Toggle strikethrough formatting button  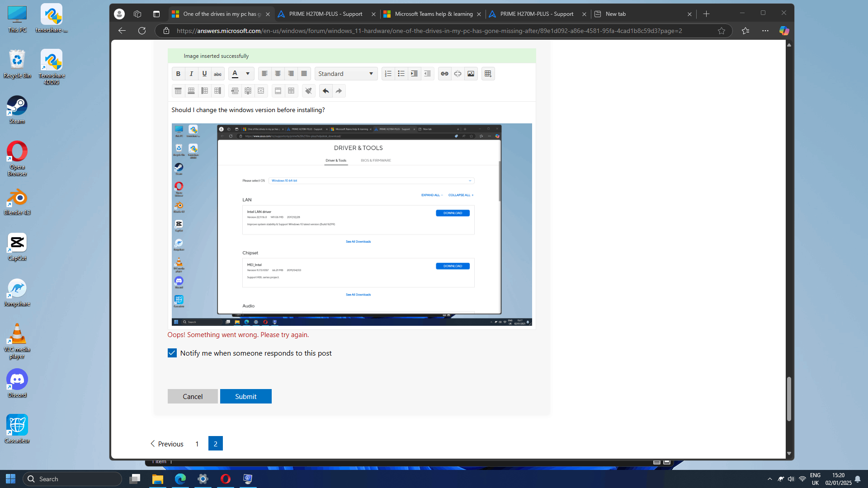[217, 74]
